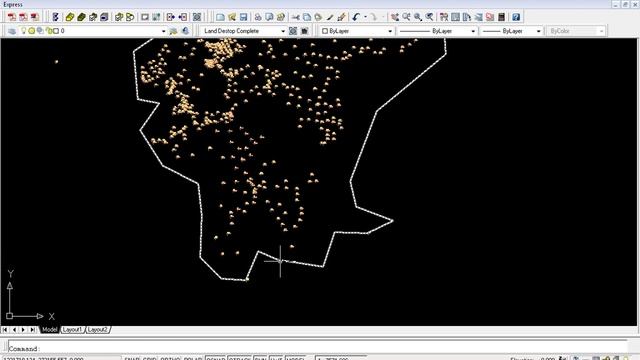Click the Open file folder icon
The image size is (640, 360).
232,17
